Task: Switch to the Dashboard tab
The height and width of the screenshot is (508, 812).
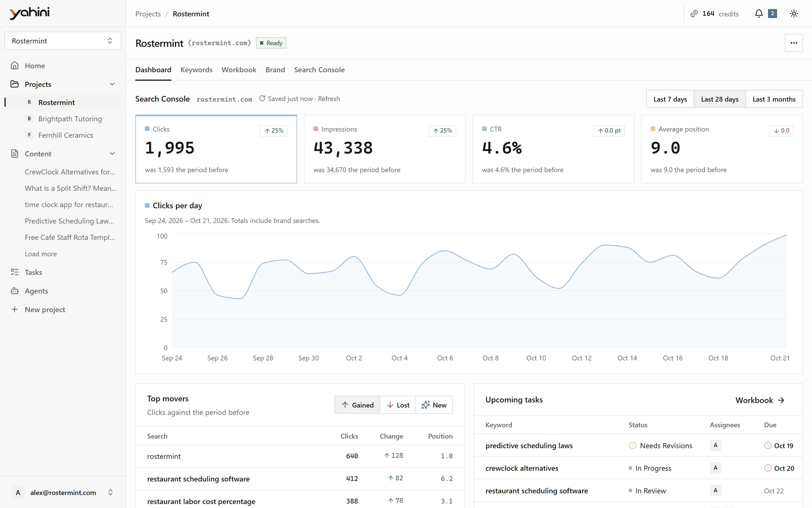Action: tap(153, 69)
